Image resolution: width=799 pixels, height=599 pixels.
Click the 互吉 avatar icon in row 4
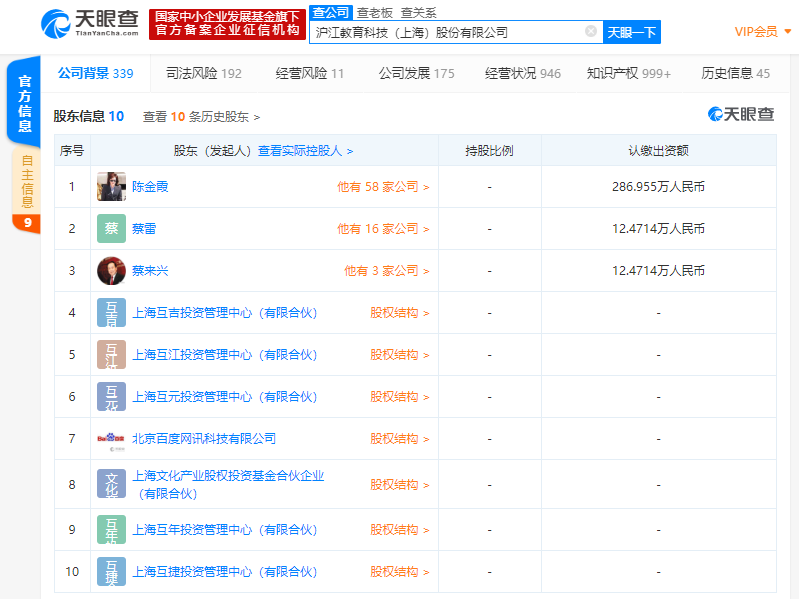[111, 312]
